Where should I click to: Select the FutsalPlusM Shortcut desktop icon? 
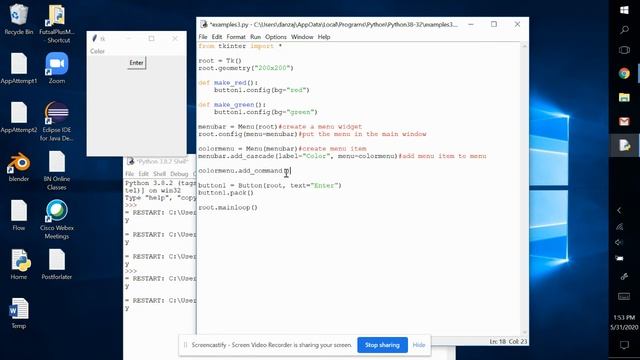click(x=57, y=24)
